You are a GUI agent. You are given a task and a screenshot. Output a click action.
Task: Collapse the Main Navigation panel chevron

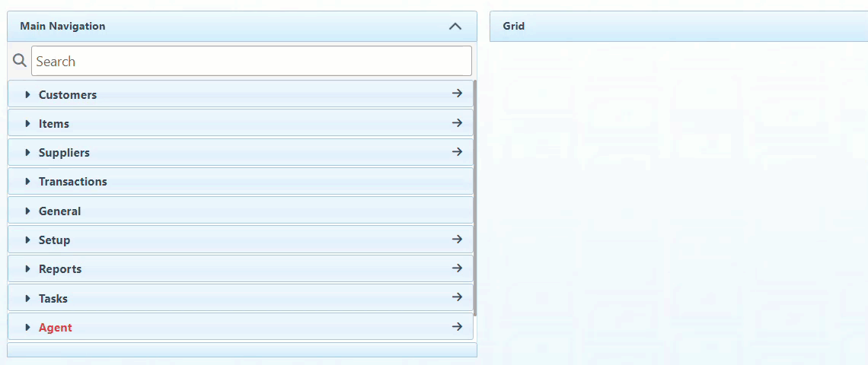tap(455, 26)
